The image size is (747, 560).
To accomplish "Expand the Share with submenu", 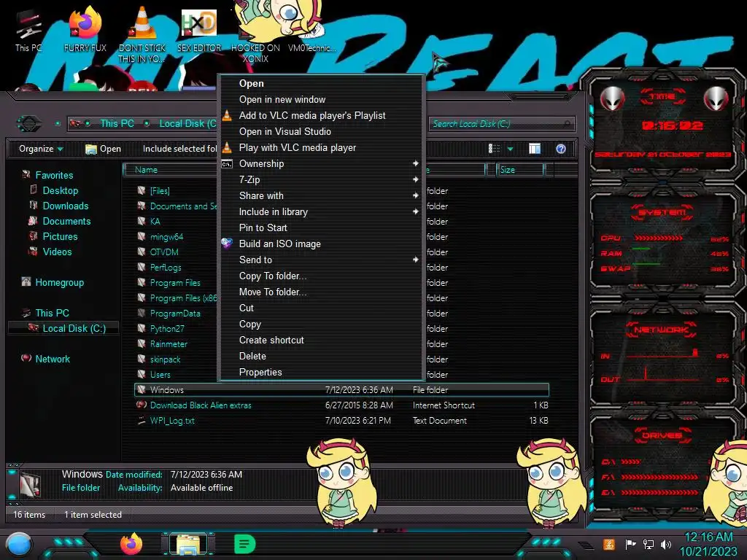I will (x=415, y=195).
